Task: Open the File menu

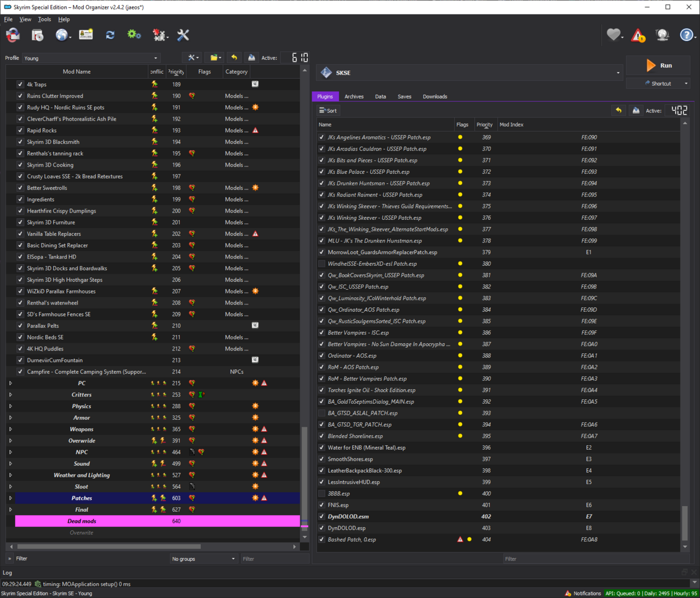Action: (8, 19)
